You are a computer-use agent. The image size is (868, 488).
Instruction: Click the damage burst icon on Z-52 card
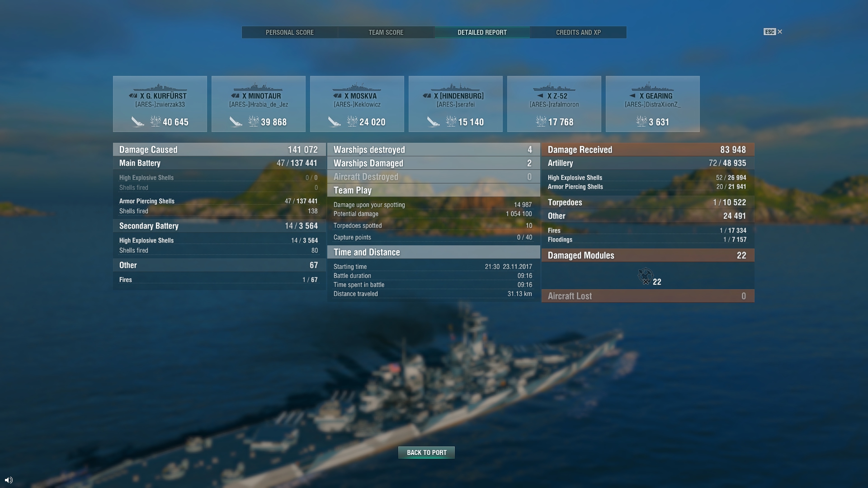click(x=541, y=121)
